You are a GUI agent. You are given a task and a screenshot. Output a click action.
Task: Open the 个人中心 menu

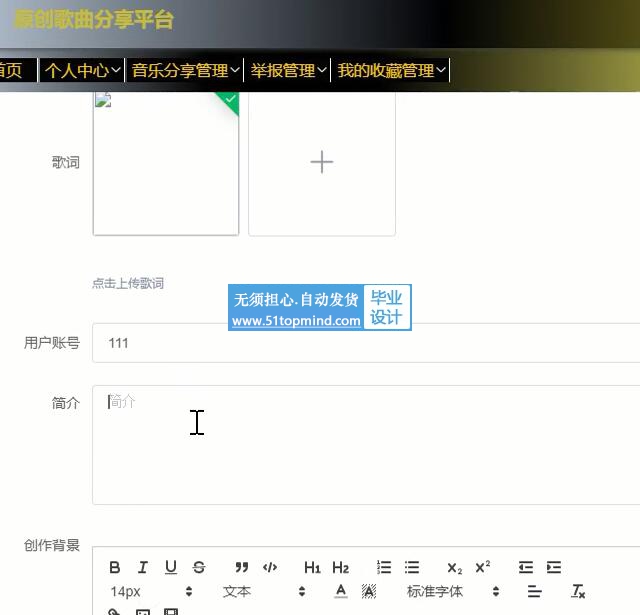pyautogui.click(x=83, y=70)
